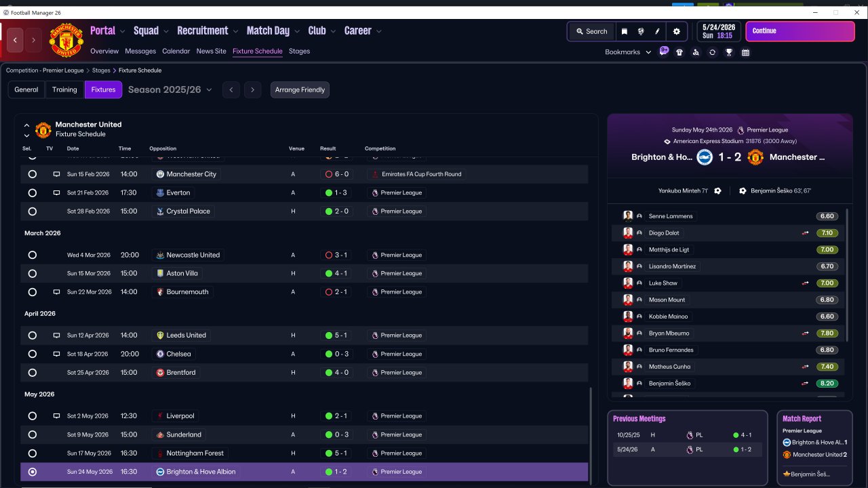Expand the Recruitment menu chevron
Image resolution: width=868 pixels, height=488 pixels.
[235, 31]
